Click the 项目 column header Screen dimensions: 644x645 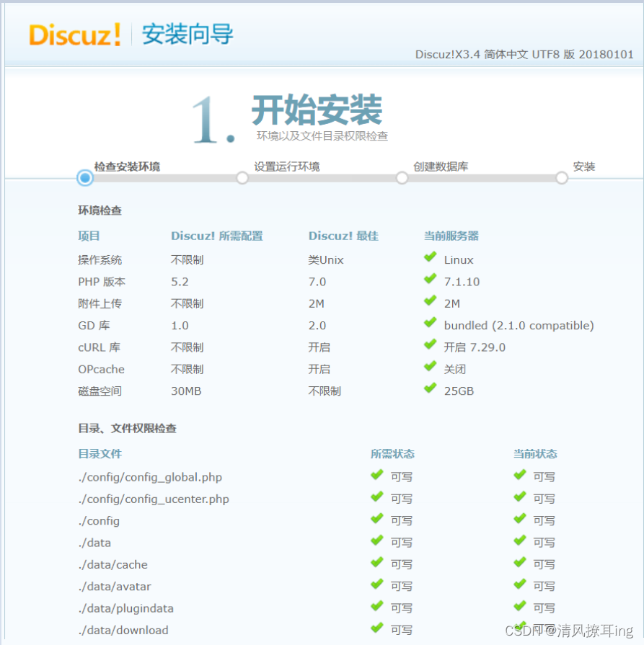point(89,236)
